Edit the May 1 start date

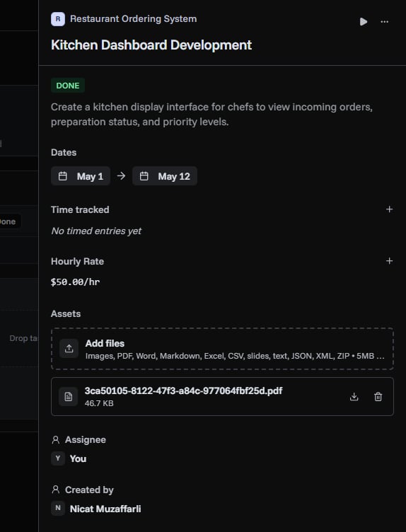tap(81, 176)
